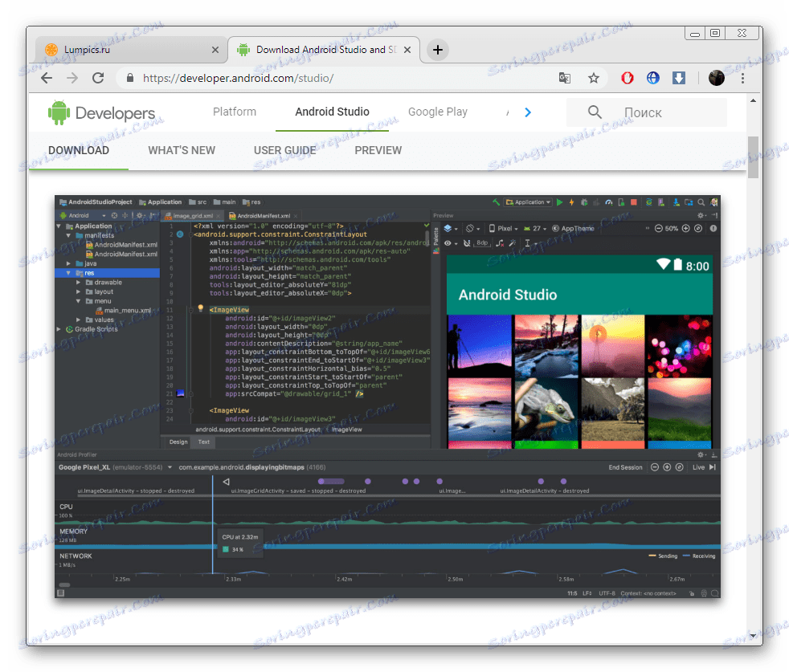The height and width of the screenshot is (672, 789).
Task: Click the browser reload page icon
Action: [x=98, y=78]
